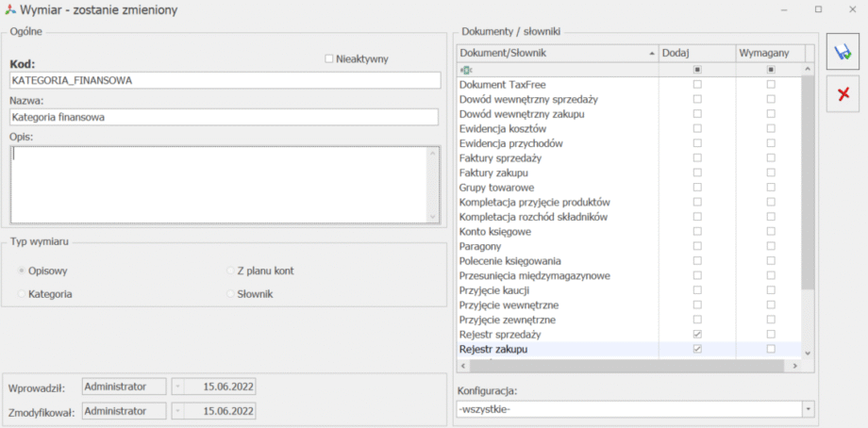Click the filter row icon under Dokument/Słownik

[466, 70]
